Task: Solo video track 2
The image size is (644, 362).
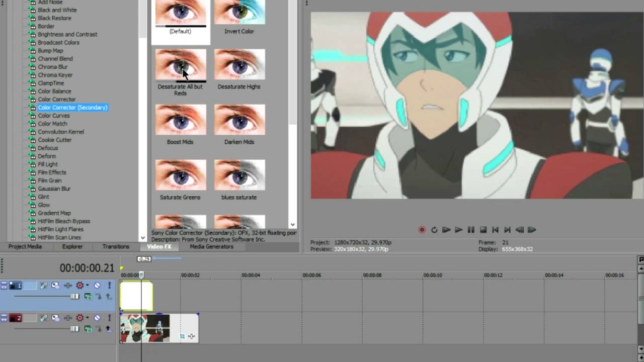Action: (109, 318)
